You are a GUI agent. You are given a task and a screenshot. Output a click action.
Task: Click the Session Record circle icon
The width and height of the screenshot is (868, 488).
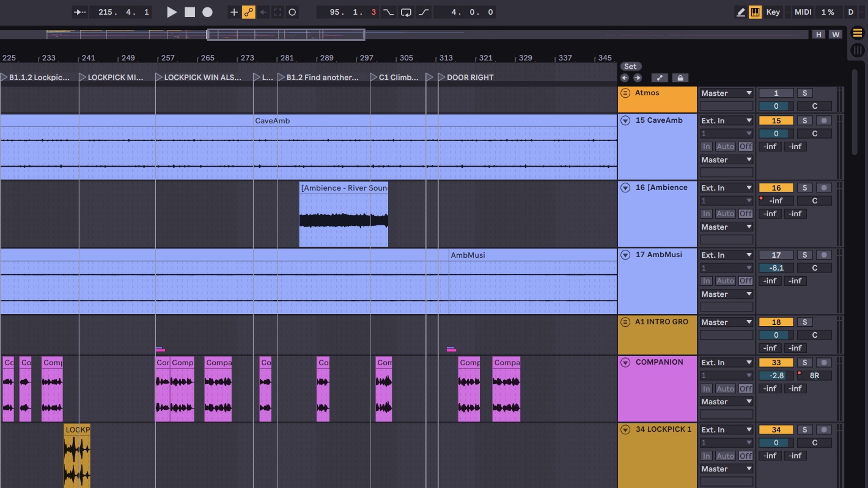point(292,12)
